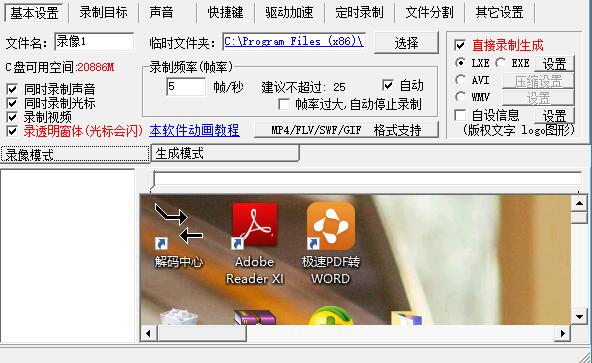
Task: Click the C盘可用空间 20886M value
Action: tap(95, 68)
